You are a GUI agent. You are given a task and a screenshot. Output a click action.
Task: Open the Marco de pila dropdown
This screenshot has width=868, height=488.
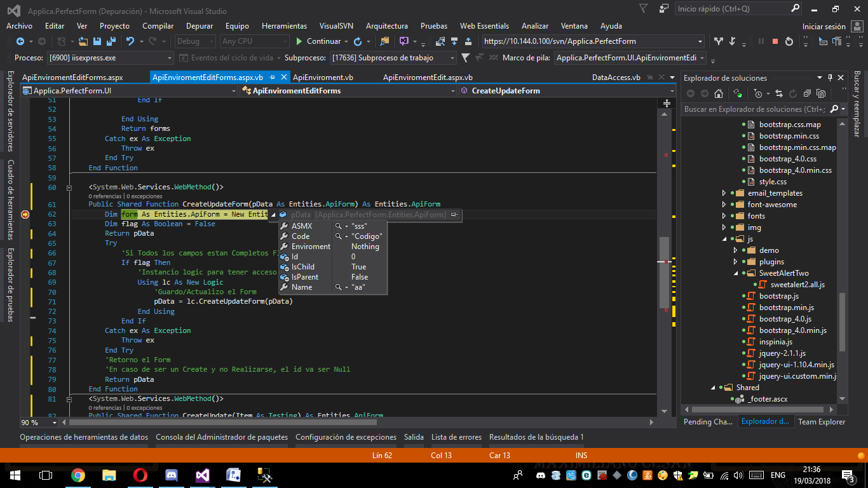702,58
